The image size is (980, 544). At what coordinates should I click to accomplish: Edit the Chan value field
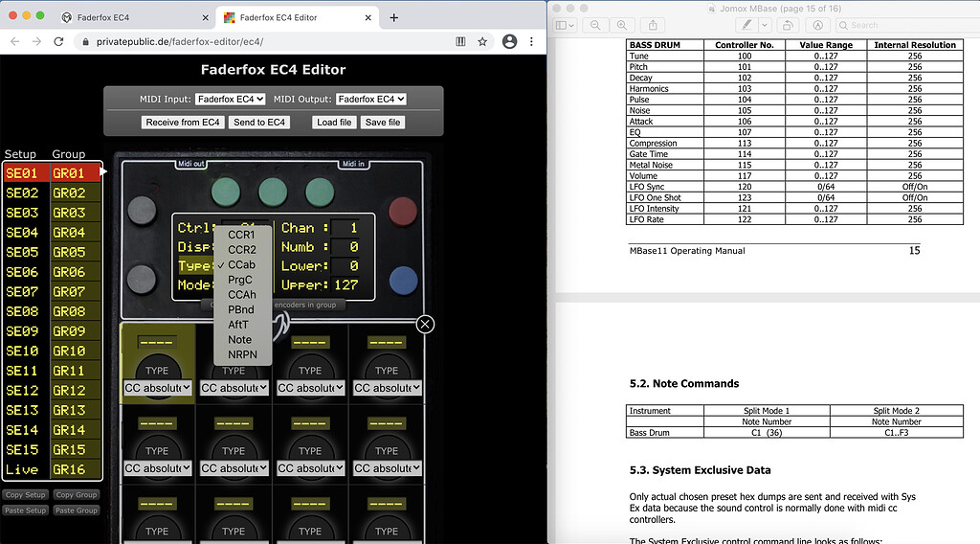345,228
